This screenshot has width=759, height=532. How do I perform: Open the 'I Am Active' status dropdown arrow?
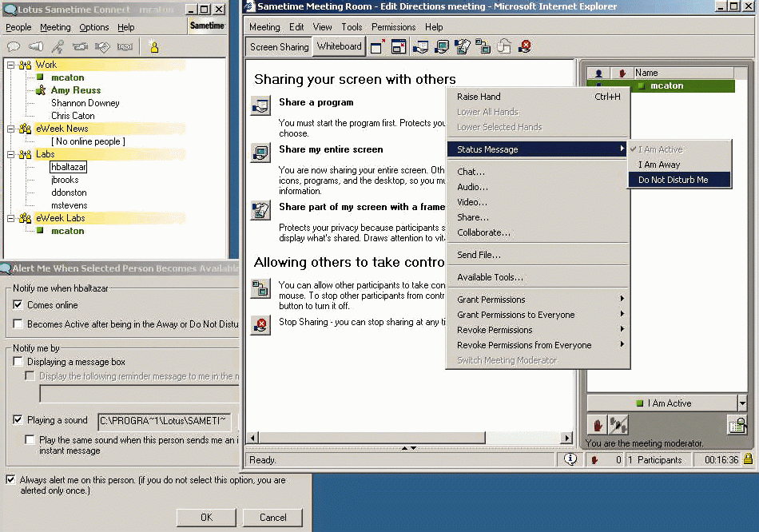coord(742,403)
